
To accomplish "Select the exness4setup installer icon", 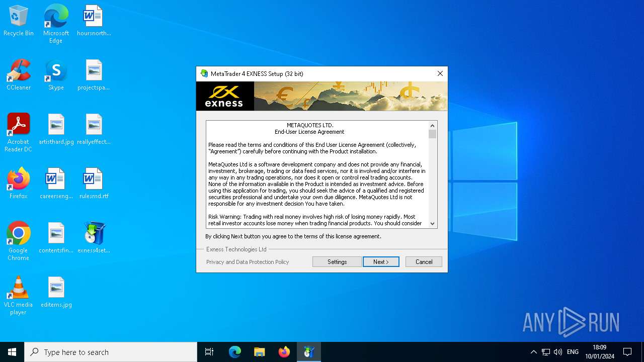I will [94, 238].
